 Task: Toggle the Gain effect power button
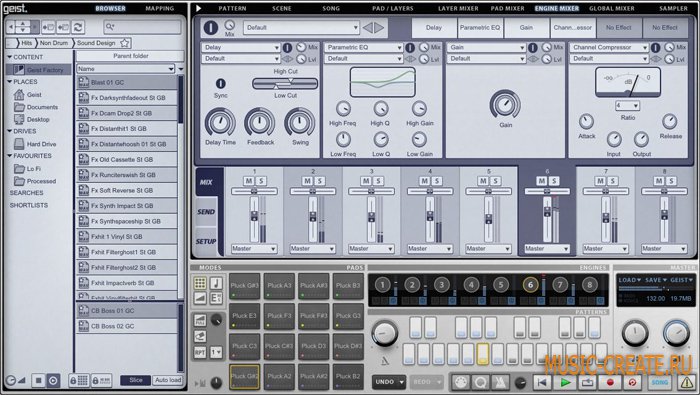(x=533, y=47)
